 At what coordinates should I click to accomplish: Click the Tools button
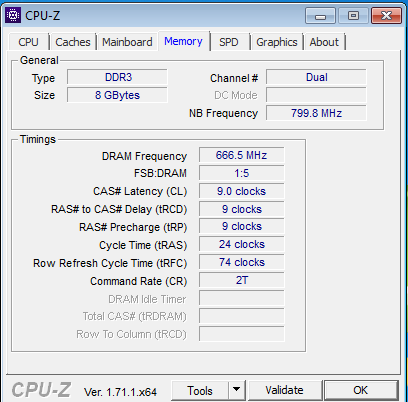[x=200, y=390]
